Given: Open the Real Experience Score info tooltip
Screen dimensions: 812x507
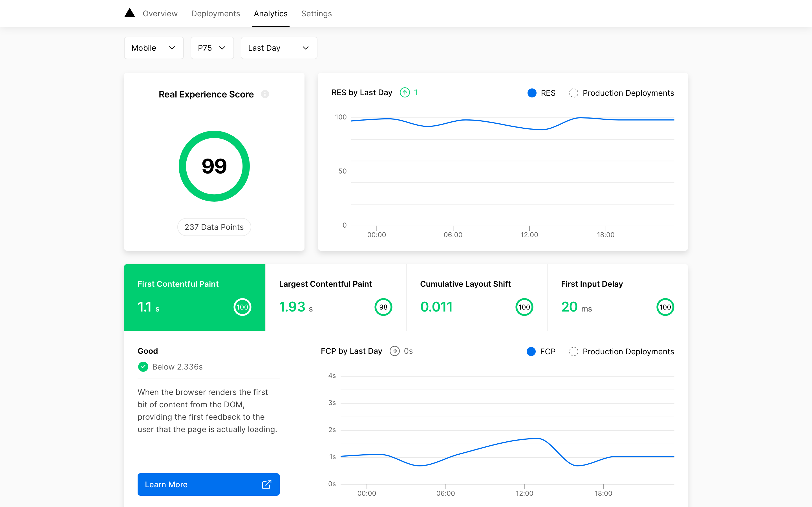Looking at the screenshot, I should coord(265,94).
